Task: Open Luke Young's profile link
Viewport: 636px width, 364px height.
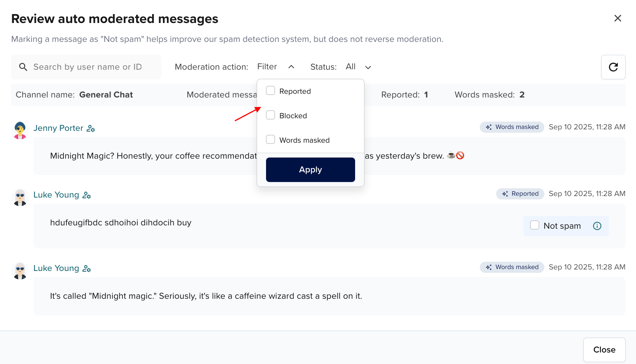Action: coord(56,195)
